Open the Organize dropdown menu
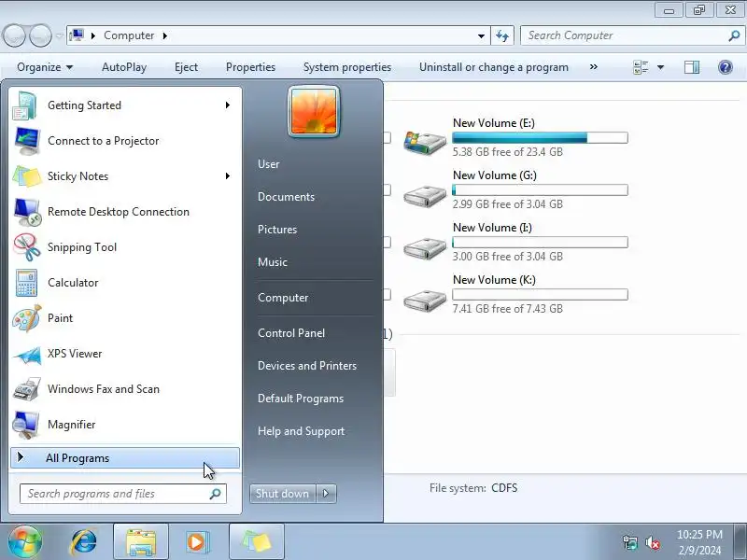The height and width of the screenshot is (560, 747). [x=45, y=67]
